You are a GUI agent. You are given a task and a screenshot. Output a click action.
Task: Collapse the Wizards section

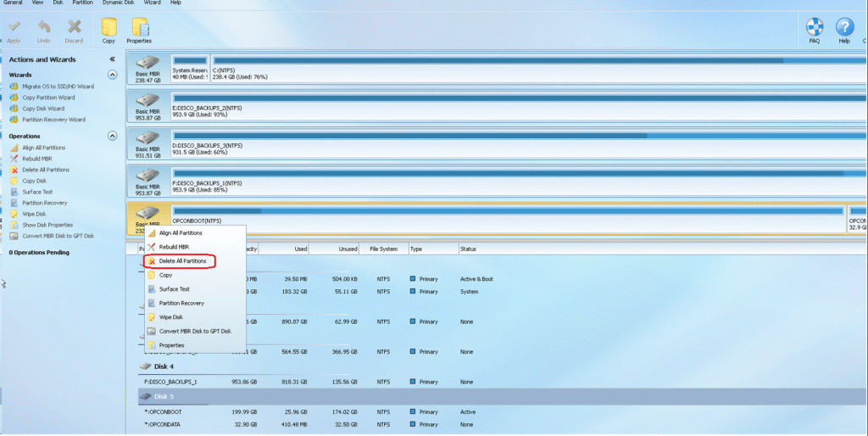[x=113, y=75]
